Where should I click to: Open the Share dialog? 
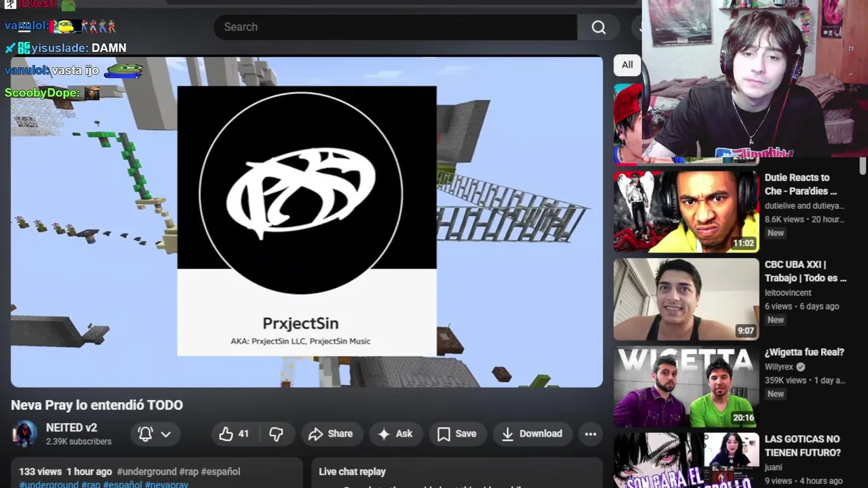330,434
